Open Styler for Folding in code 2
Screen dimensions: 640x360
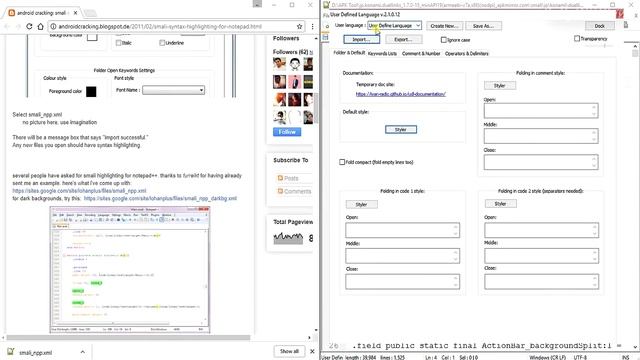pyautogui.click(x=500, y=204)
